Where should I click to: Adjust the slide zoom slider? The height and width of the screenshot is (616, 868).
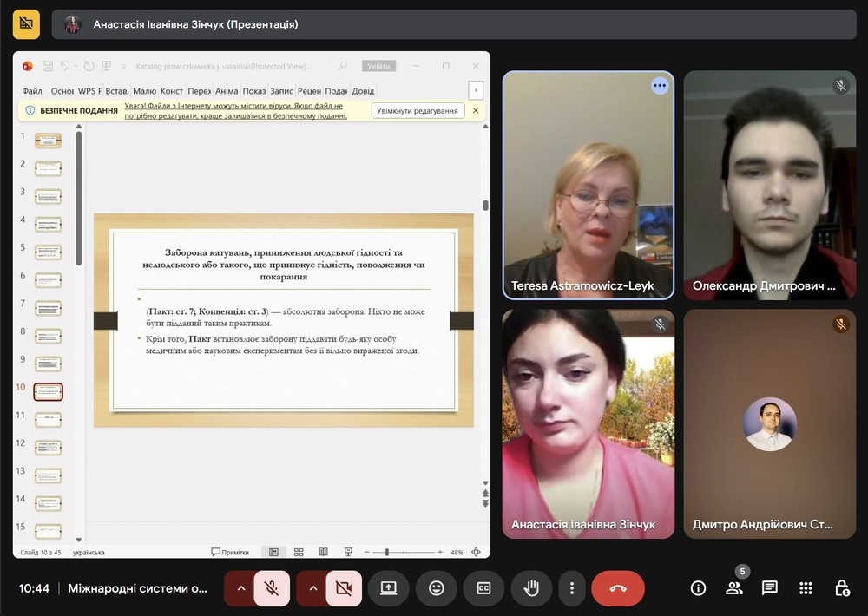(x=387, y=552)
